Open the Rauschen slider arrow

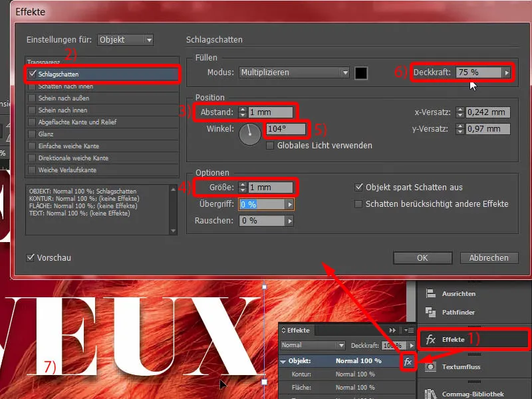click(289, 221)
